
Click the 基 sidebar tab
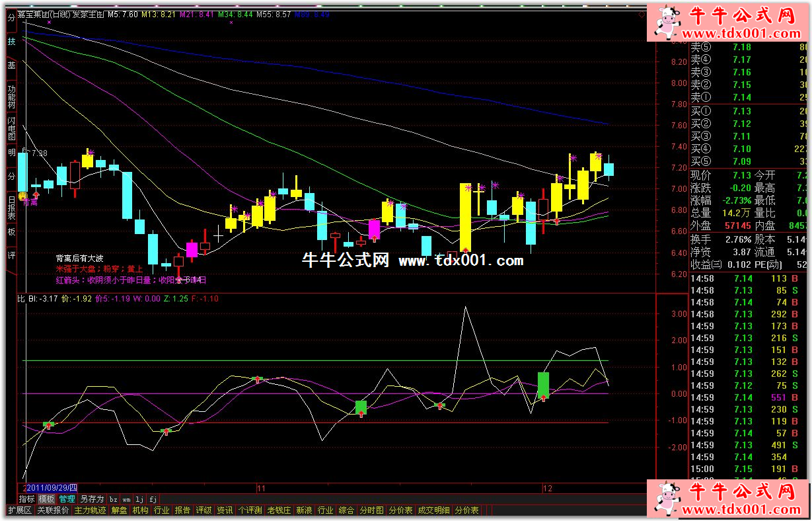[x=11, y=65]
